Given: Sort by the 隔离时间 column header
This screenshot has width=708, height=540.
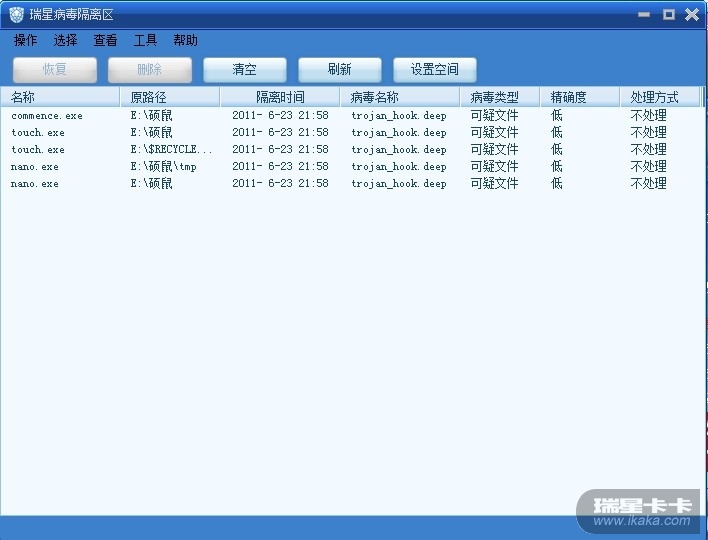Looking at the screenshot, I should point(280,97).
